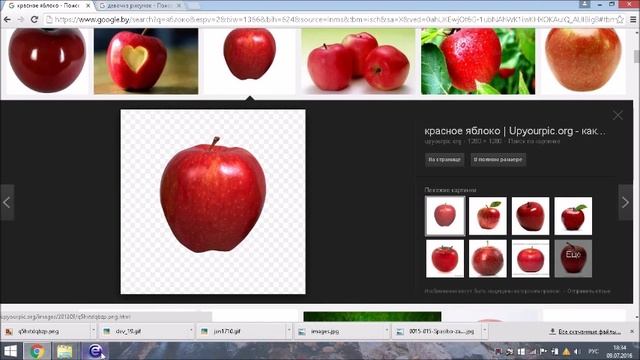640x360 pixels.
Task: Open the Windows Start button
Action: pos(11,351)
